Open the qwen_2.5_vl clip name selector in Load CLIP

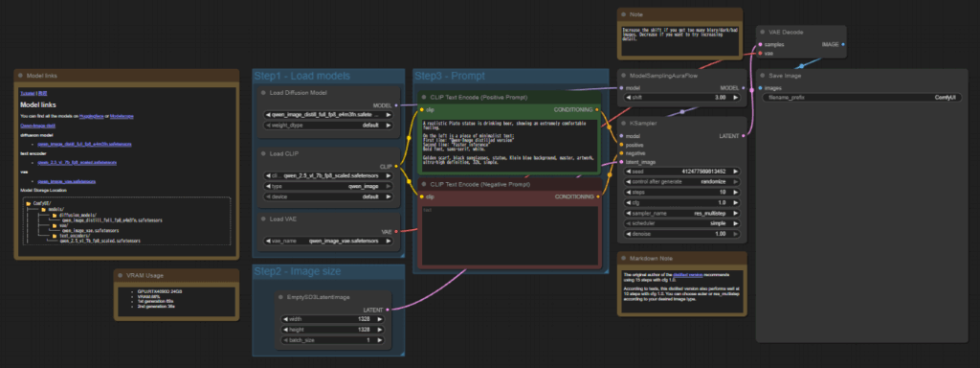328,176
